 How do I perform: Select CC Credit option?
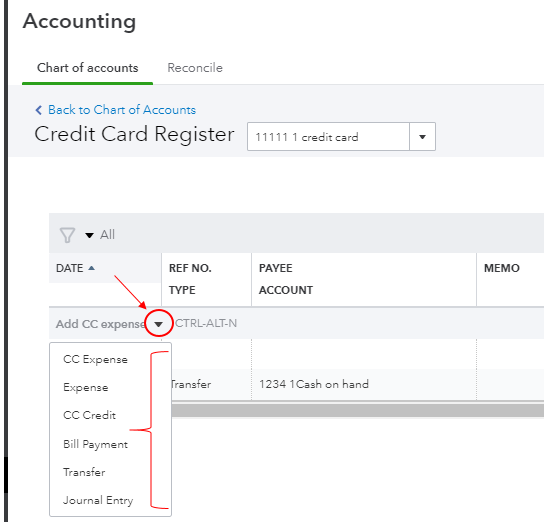(90, 415)
